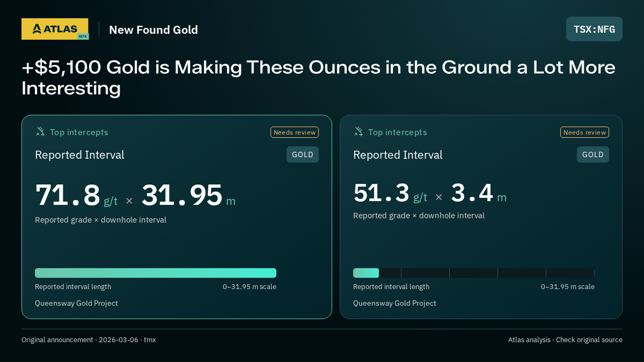Click the Original announcement 2026-03-06 footer text
Image resolution: width=644 pixels, height=362 pixels.
click(89, 339)
